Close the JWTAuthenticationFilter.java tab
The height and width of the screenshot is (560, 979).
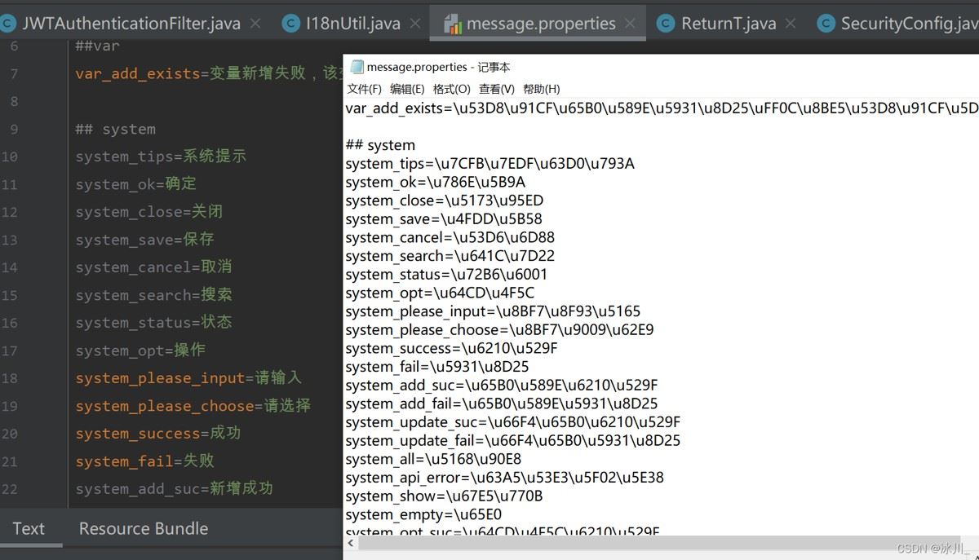click(x=255, y=24)
